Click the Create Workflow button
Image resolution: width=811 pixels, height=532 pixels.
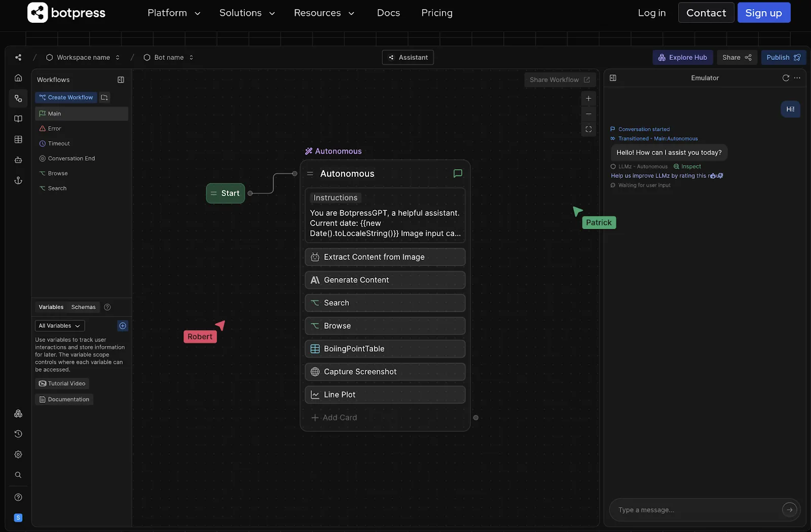66,97
